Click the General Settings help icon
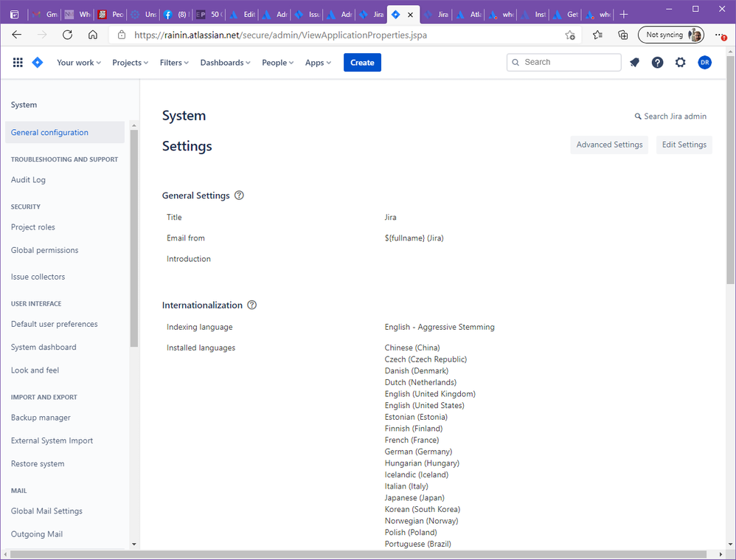This screenshot has width=736, height=560. pyautogui.click(x=239, y=196)
